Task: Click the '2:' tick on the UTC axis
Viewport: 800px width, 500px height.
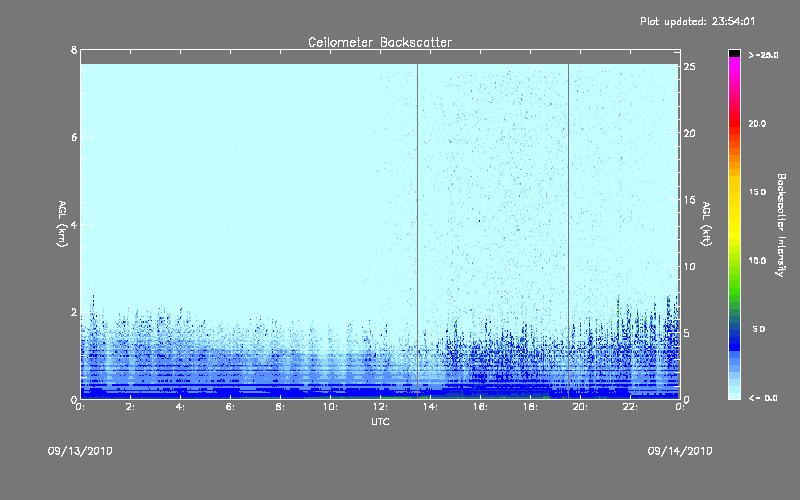Action: point(130,407)
